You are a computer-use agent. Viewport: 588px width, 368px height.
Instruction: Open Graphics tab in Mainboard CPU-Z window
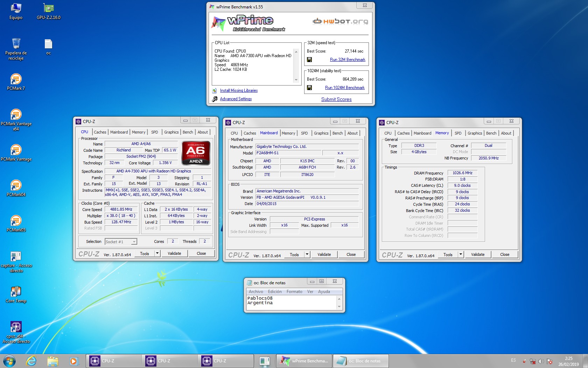(321, 133)
